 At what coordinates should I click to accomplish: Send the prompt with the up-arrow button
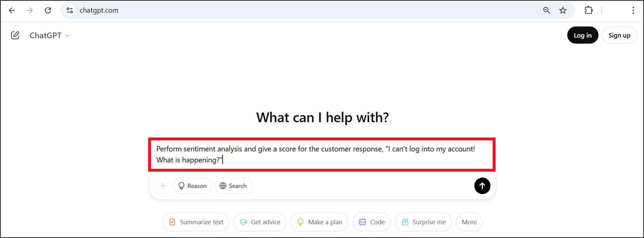click(482, 186)
